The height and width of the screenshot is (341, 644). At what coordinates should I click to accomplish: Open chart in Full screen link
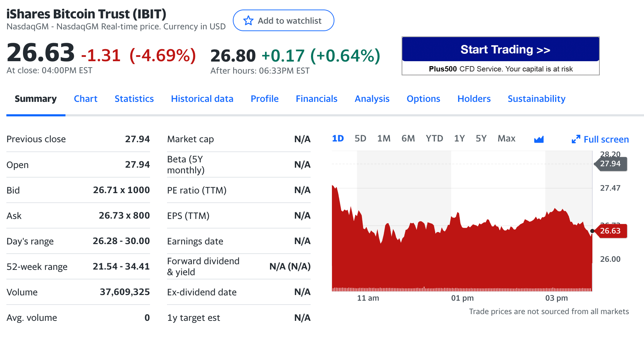tap(600, 139)
